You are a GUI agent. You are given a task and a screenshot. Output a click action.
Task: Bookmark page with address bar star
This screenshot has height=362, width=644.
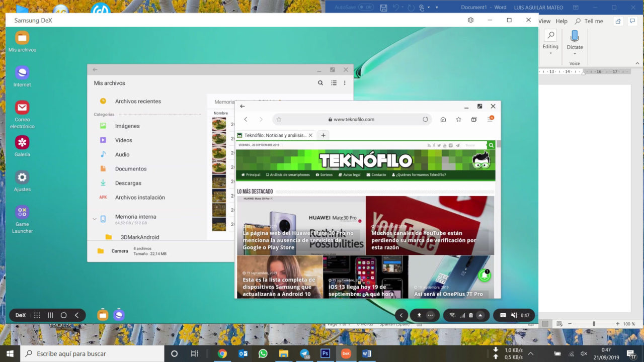279,119
